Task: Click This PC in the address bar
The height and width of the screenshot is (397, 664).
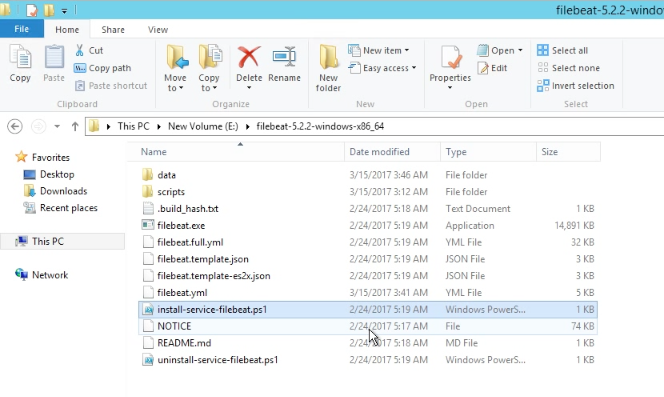Action: point(133,126)
